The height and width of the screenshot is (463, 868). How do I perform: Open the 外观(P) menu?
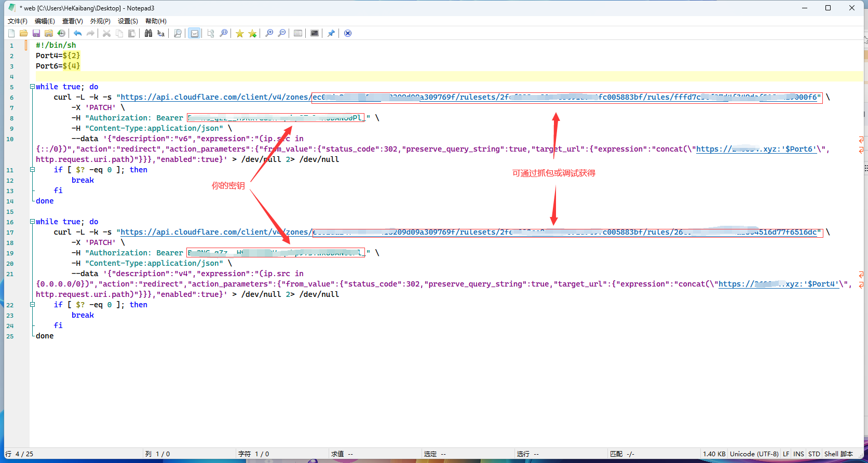(100, 21)
